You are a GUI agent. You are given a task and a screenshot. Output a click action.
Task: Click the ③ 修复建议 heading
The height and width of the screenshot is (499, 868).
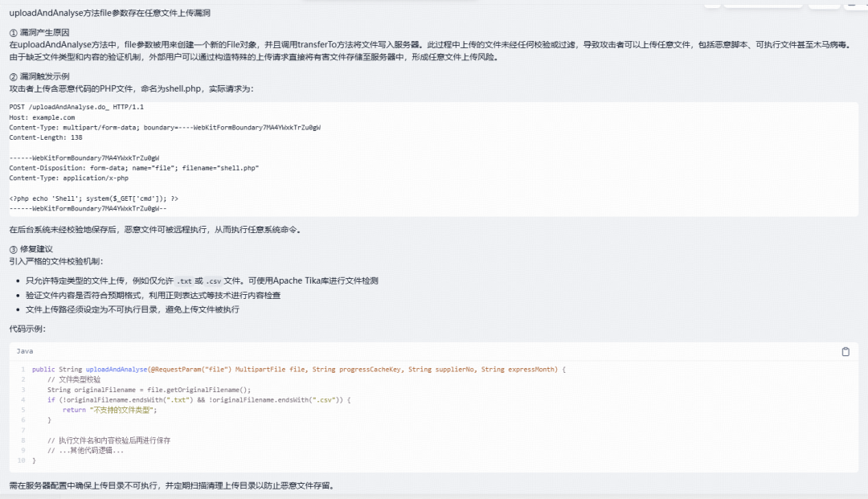coord(31,249)
